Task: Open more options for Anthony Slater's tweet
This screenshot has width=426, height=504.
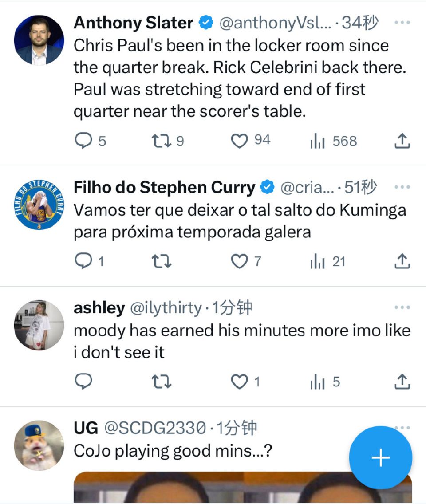Action: tap(402, 22)
